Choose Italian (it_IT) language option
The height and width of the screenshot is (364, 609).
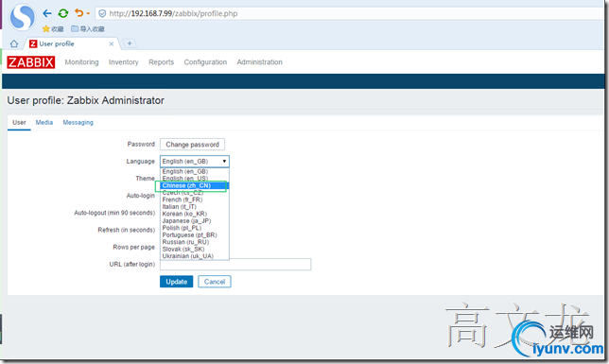click(194, 207)
